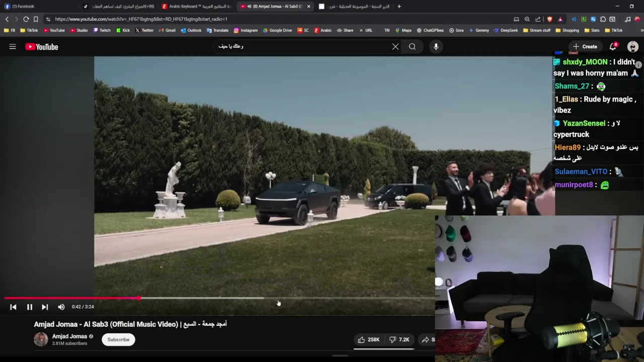Open the Outlook bookmark
Image resolution: width=644 pixels, height=362 pixels.
coord(191,30)
